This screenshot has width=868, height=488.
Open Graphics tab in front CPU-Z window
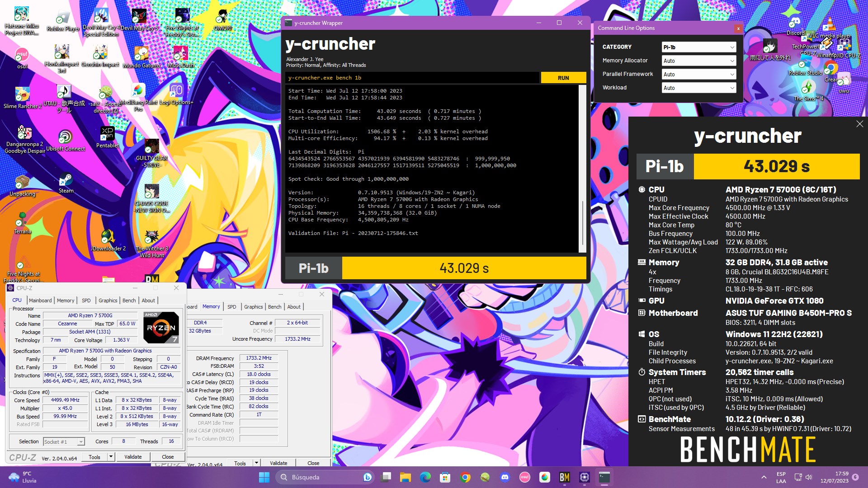108,300
